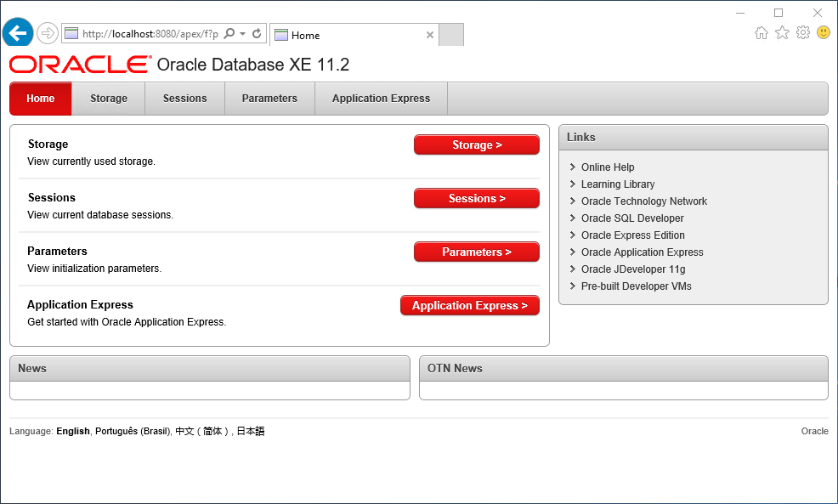The width and height of the screenshot is (838, 504).
Task: Click the browser forward arrow button
Action: coord(47,34)
